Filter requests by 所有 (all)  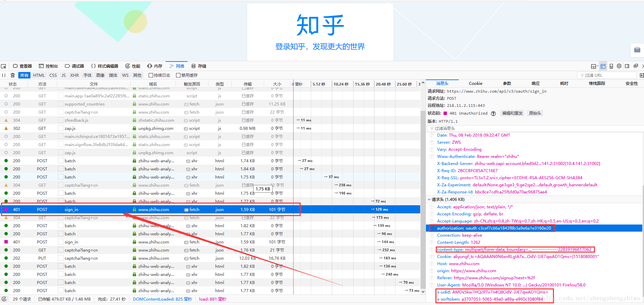24,75
